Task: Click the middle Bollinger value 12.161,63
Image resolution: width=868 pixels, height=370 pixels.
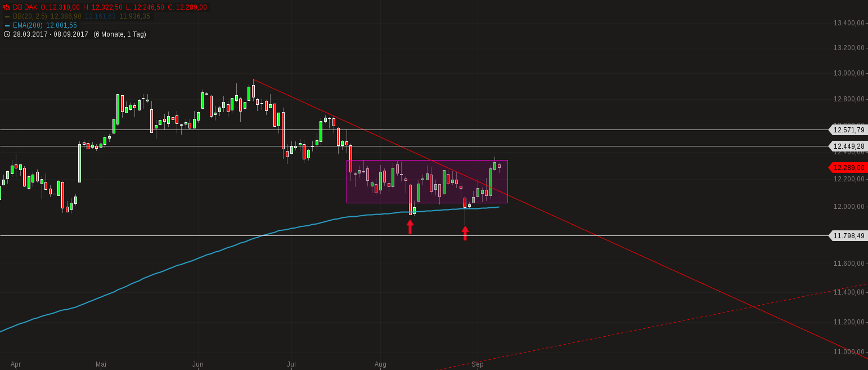Action: 100,16
